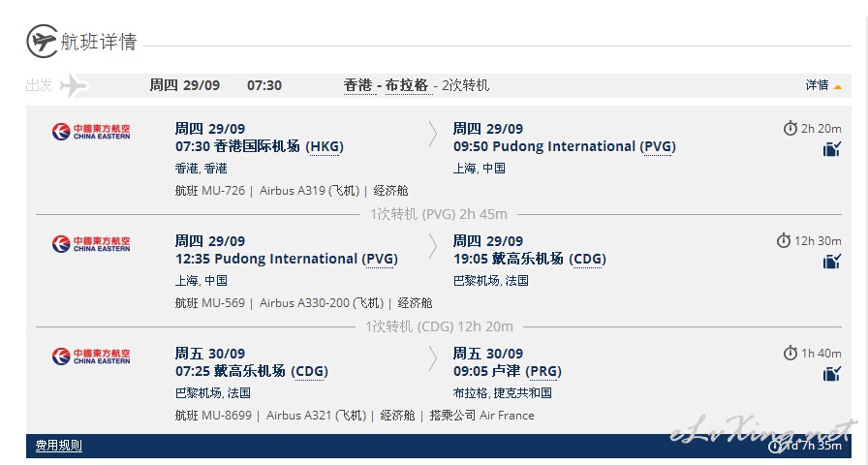Click the PRG airport code link
Screen dimensions: 868x465
543,371
